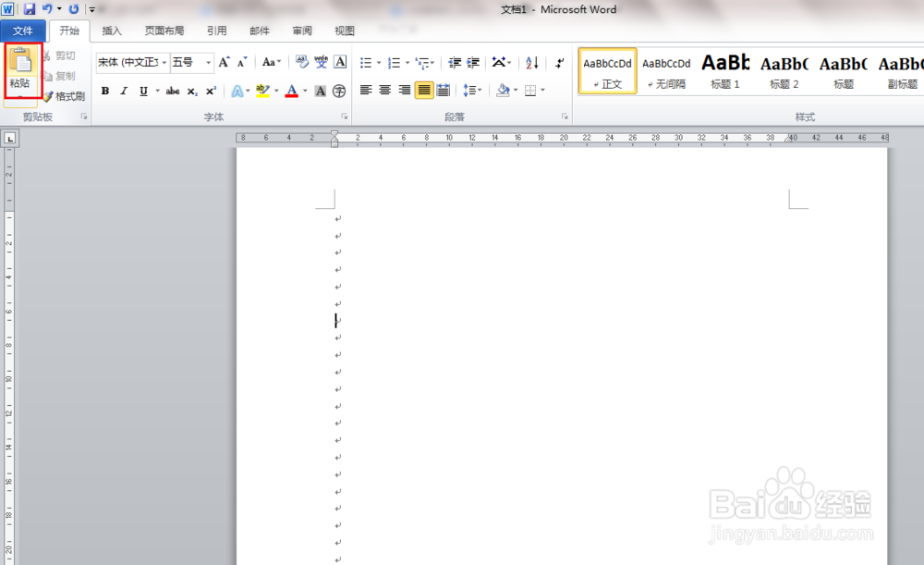Toggle distributed alignment
The height and width of the screenshot is (565, 924).
444,91
